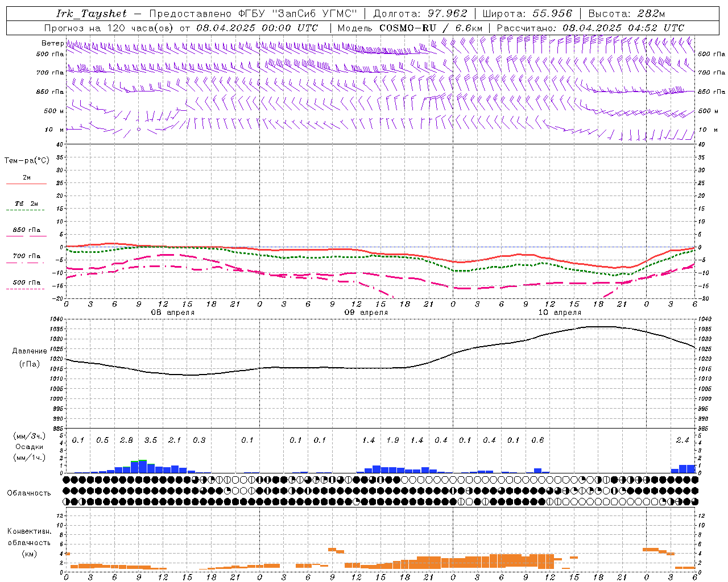Click the 3.5 precipitation total

pyautogui.click(x=151, y=440)
